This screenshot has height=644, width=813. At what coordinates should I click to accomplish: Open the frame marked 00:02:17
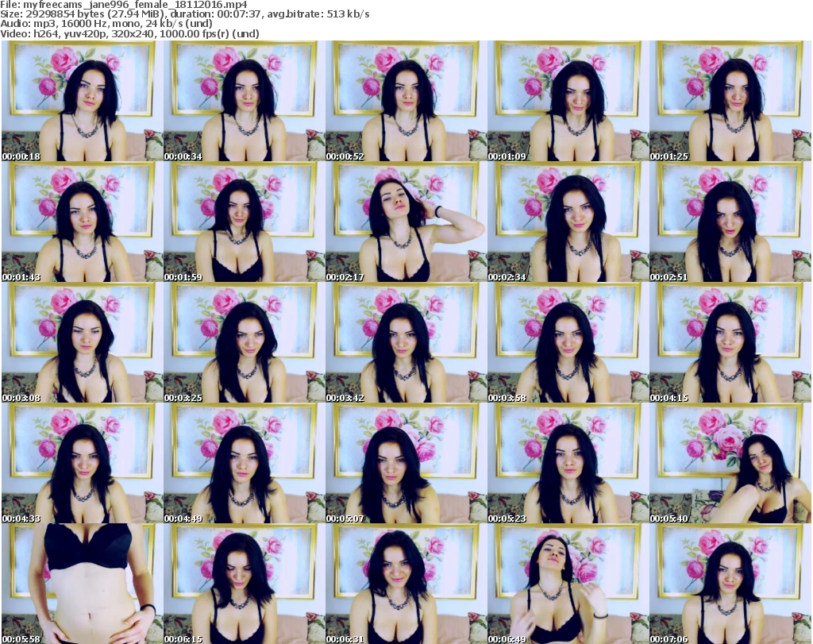point(406,222)
